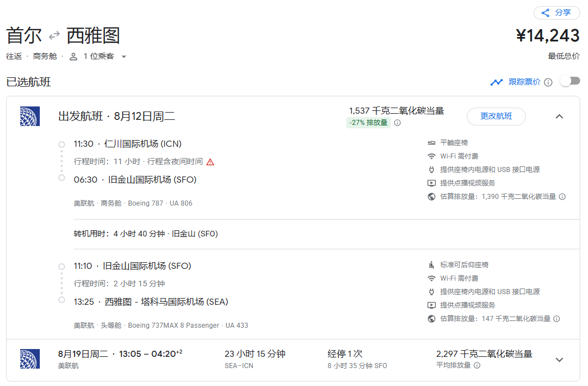
Task: Click power plug icon for flight UA 806
Action: pyautogui.click(x=432, y=170)
